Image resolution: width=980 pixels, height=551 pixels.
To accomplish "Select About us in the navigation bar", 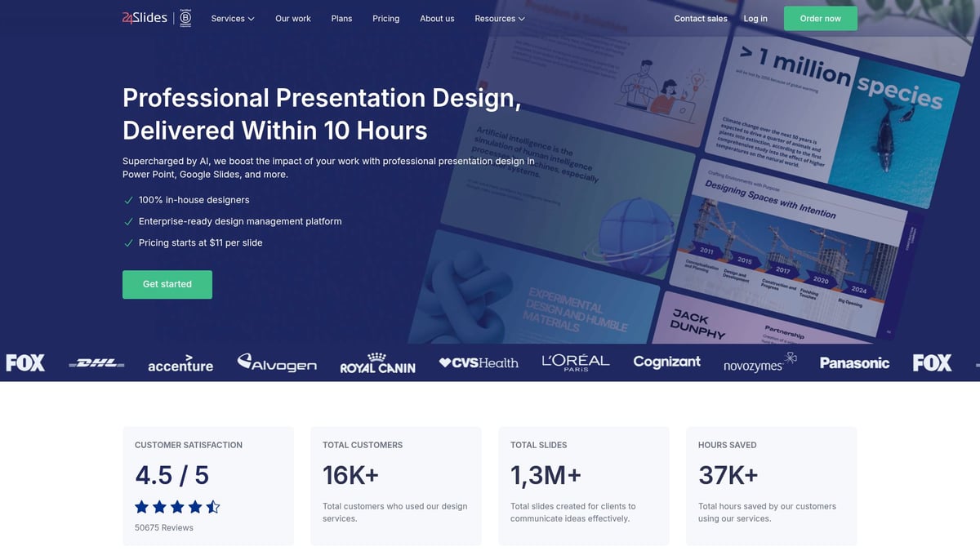I will coord(437,18).
